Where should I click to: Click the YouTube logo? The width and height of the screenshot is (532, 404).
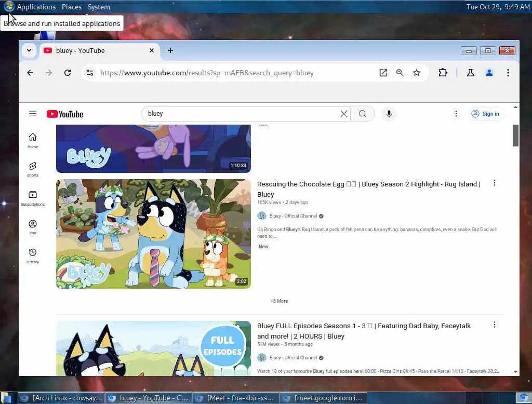click(x=65, y=114)
